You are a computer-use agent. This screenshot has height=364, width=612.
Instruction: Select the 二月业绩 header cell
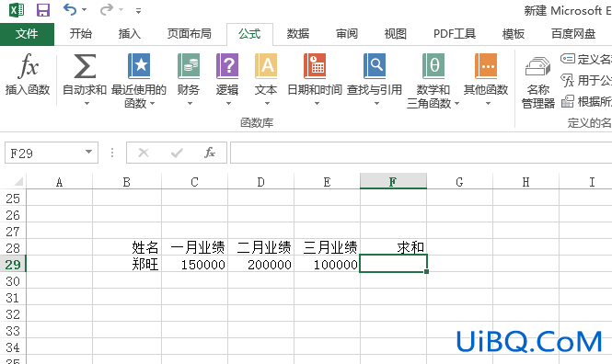[x=260, y=247]
